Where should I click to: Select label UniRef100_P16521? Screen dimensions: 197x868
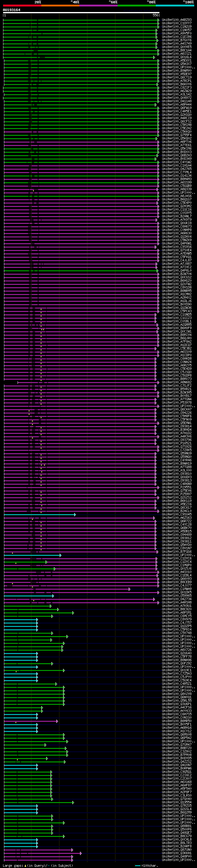tap(177, 443)
